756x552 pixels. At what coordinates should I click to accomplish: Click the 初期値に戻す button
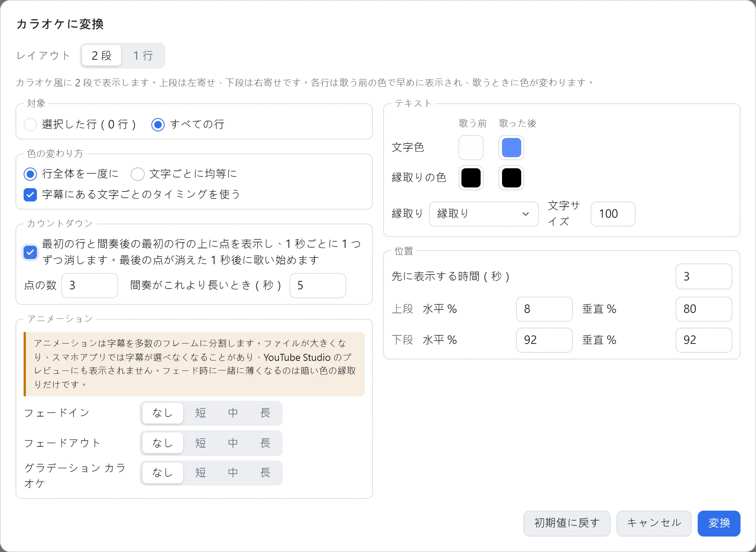567,523
